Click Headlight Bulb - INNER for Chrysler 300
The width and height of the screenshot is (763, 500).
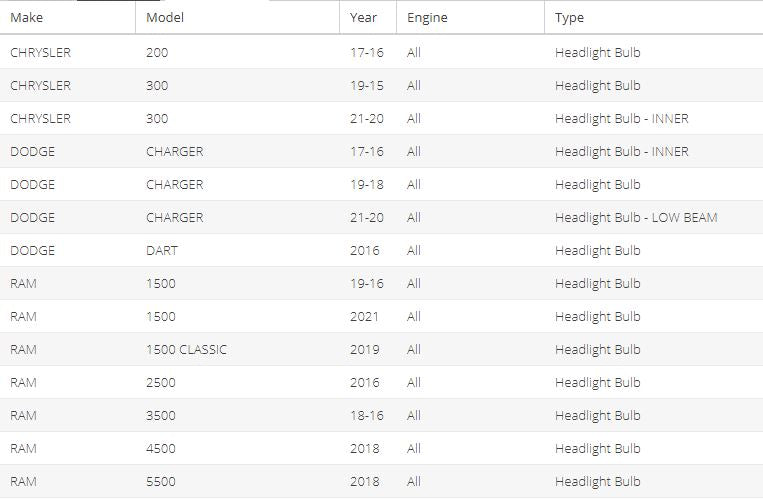point(621,118)
